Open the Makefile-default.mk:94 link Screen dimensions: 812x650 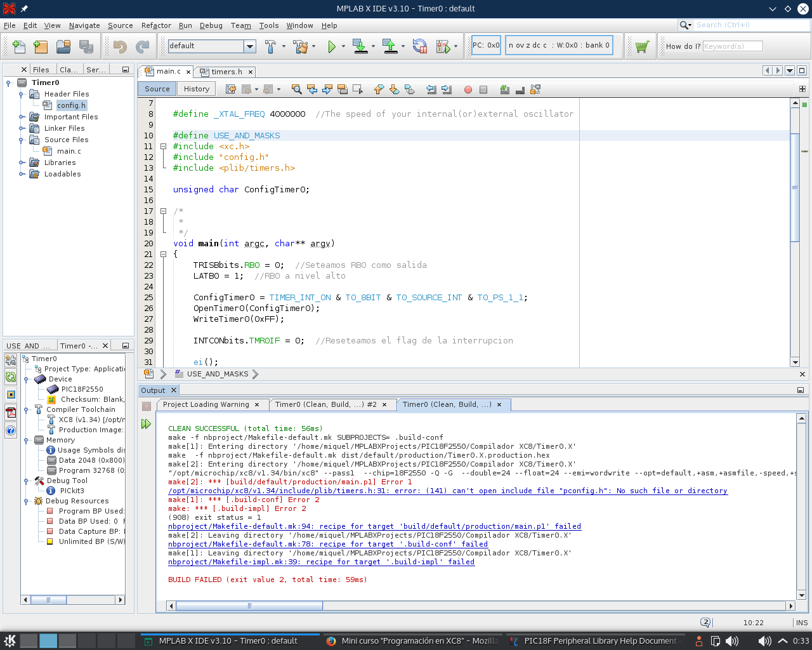pos(374,526)
